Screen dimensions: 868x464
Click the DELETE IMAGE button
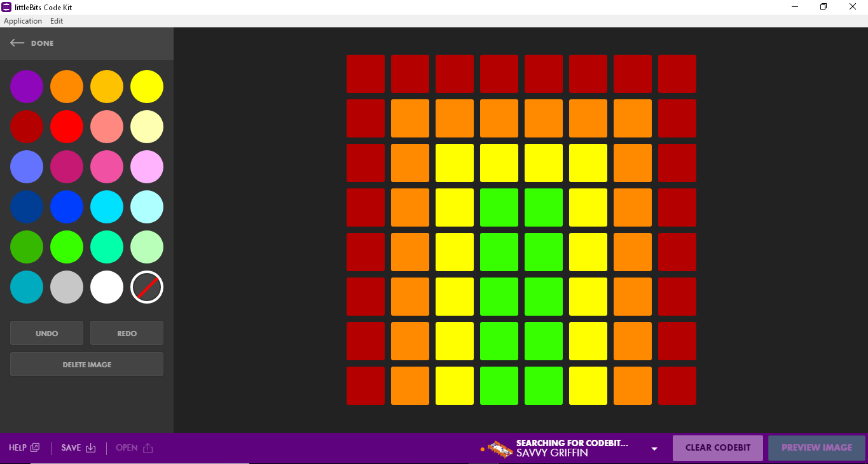coord(86,365)
